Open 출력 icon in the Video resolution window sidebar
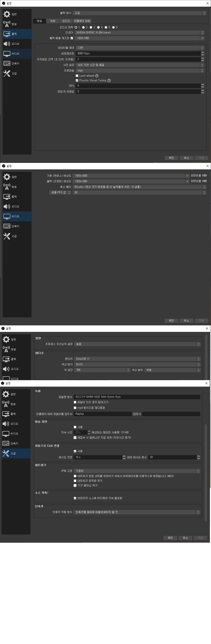Screen dimensions: 211x644 click(7, 196)
